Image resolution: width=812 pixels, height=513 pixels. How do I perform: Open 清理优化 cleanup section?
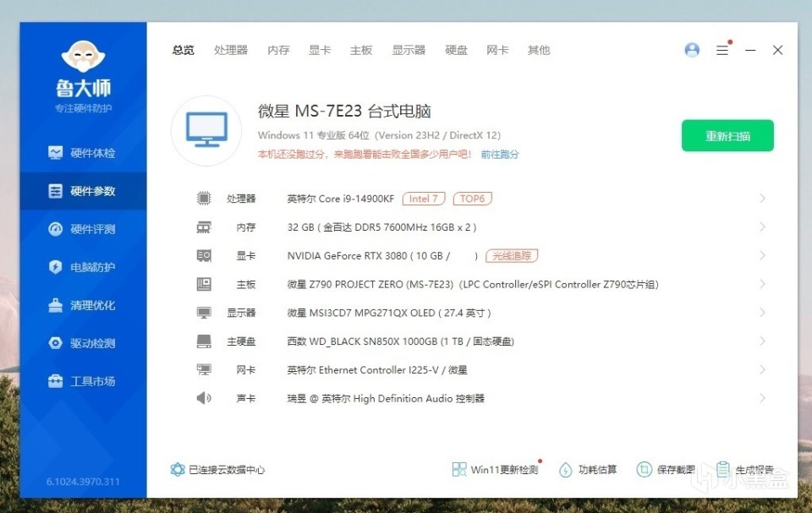(83, 305)
